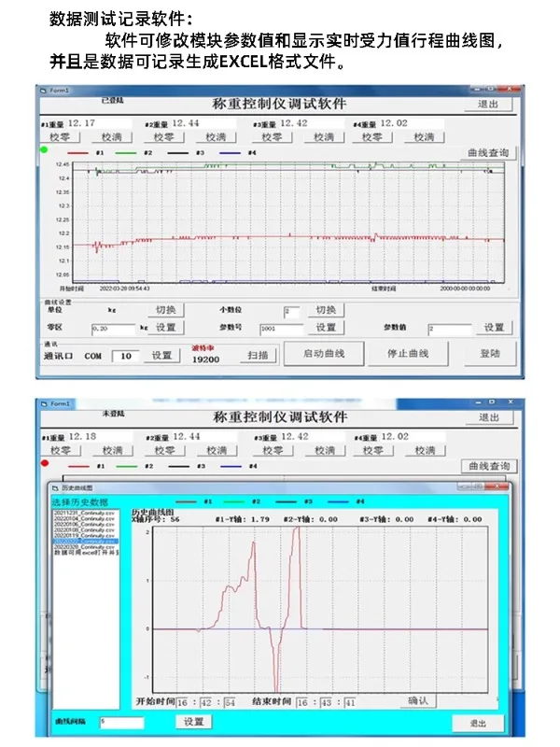Screen dimensions: 560x747
Task: Click the COM port number field
Action: pos(125,356)
